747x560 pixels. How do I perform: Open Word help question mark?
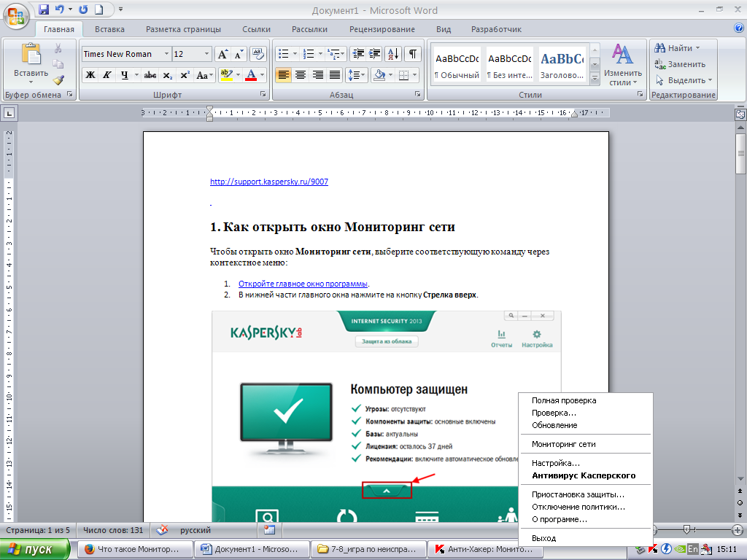click(739, 28)
